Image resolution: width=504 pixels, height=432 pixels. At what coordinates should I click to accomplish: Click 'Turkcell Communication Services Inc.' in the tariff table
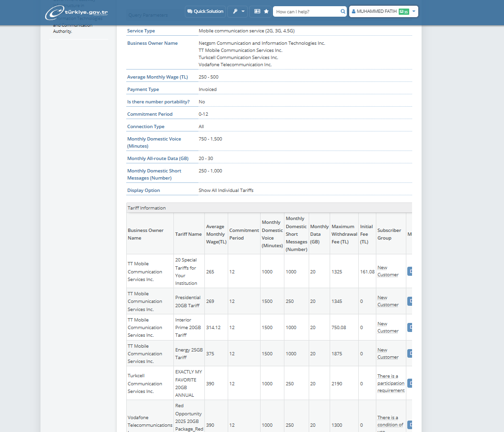click(145, 383)
